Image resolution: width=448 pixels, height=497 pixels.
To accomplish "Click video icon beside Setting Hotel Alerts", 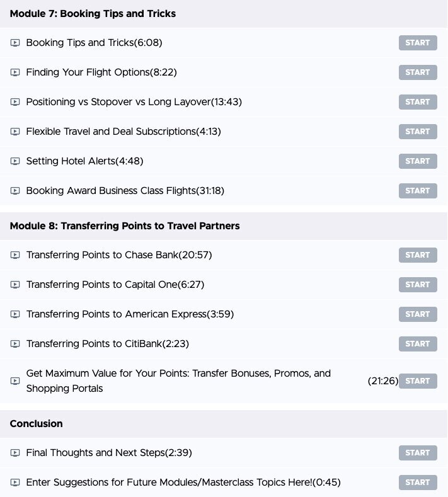I will 15,161.
